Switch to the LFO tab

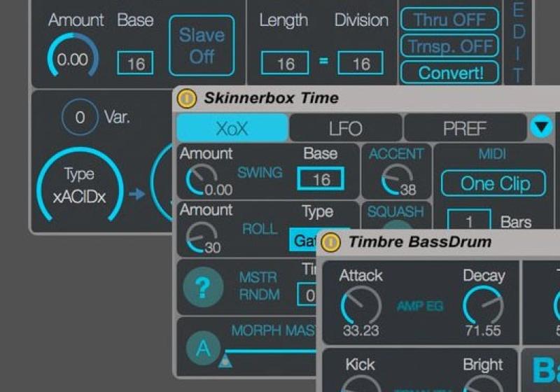(x=345, y=129)
